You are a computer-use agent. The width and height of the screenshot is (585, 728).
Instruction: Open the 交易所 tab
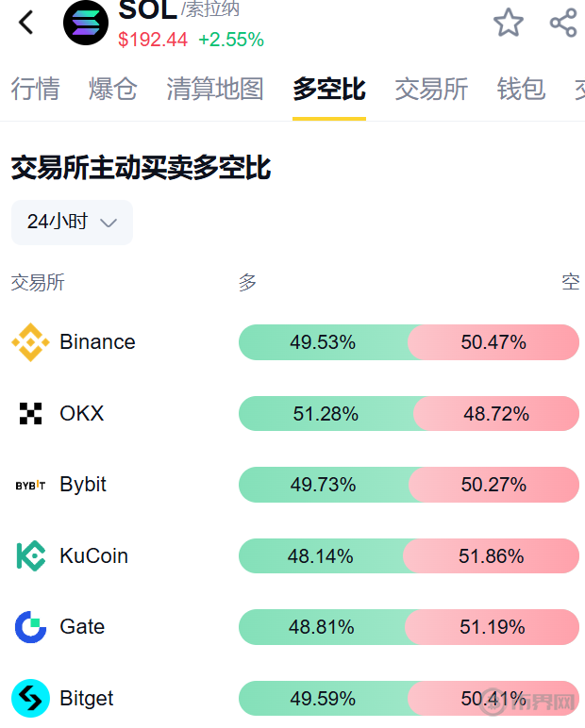tap(431, 90)
